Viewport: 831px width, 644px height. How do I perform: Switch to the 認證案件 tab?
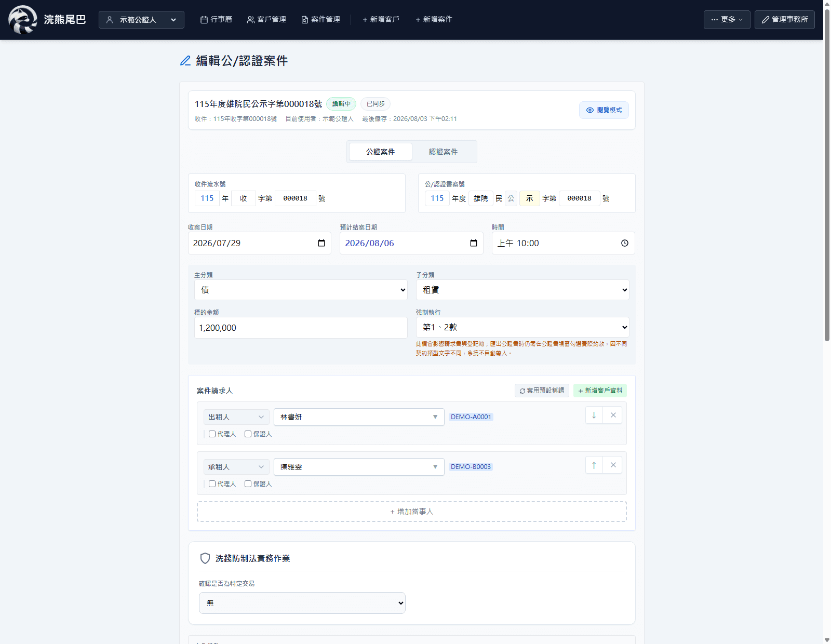[x=443, y=152]
